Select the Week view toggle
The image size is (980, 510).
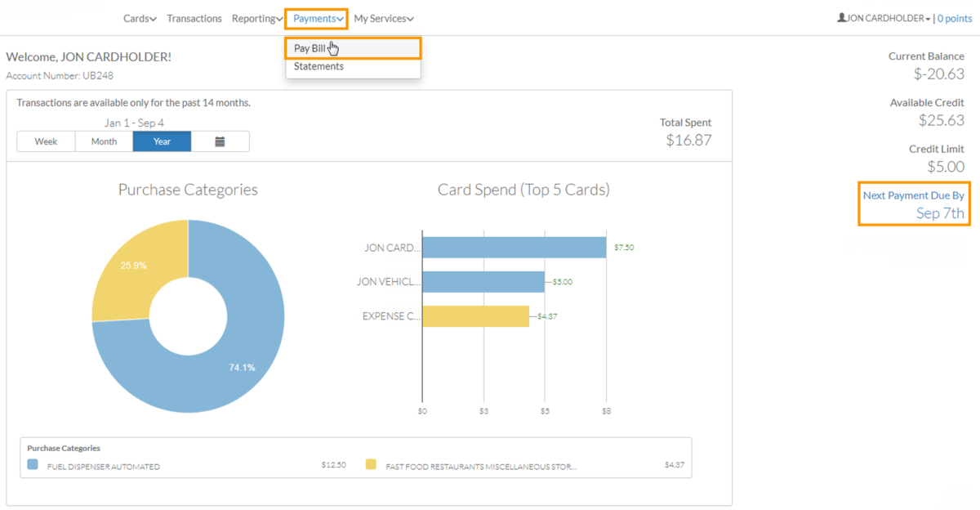(45, 141)
